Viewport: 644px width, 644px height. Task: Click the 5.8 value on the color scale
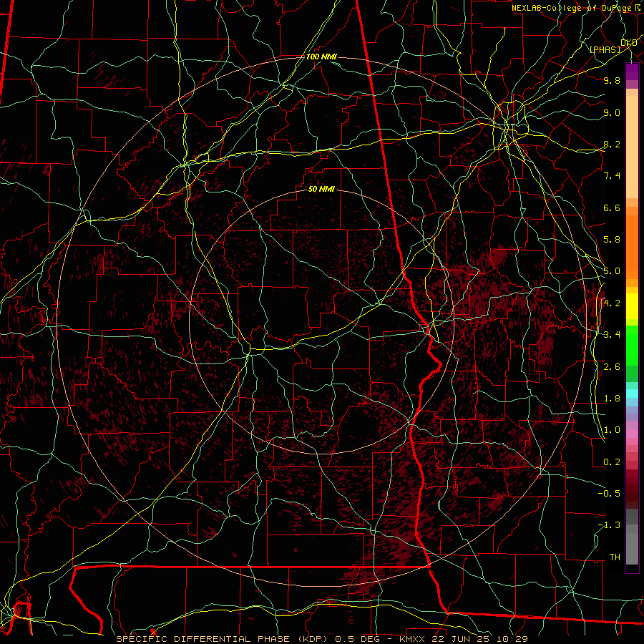(612, 240)
